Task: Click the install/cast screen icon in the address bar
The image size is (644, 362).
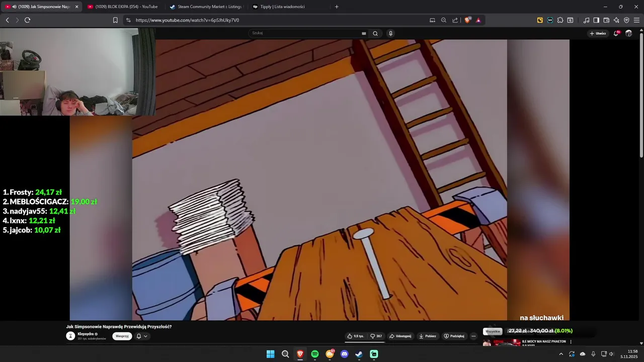Action: pos(432,20)
